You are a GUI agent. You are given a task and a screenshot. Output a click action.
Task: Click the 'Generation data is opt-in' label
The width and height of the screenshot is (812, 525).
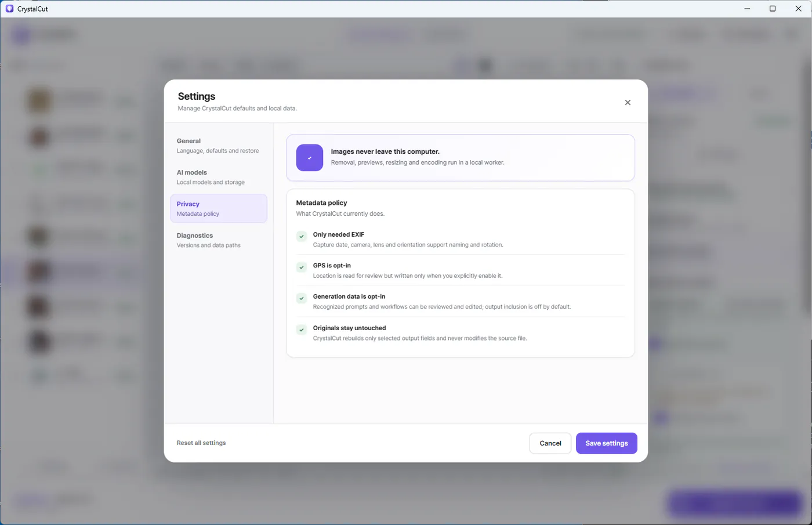[349, 296]
